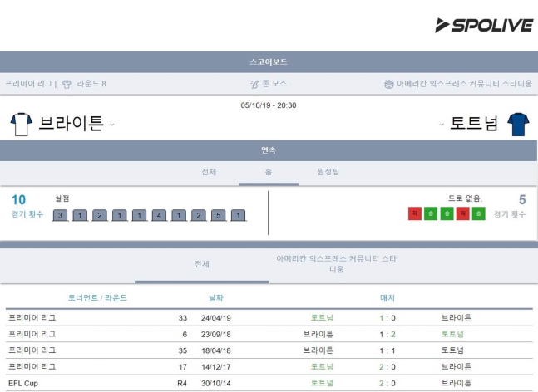Click the date 18/04/18
This screenshot has height=392, width=538.
click(x=216, y=350)
